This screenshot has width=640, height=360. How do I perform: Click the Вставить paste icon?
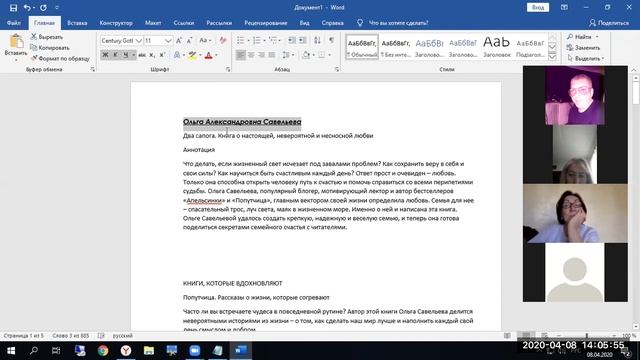click(16, 42)
